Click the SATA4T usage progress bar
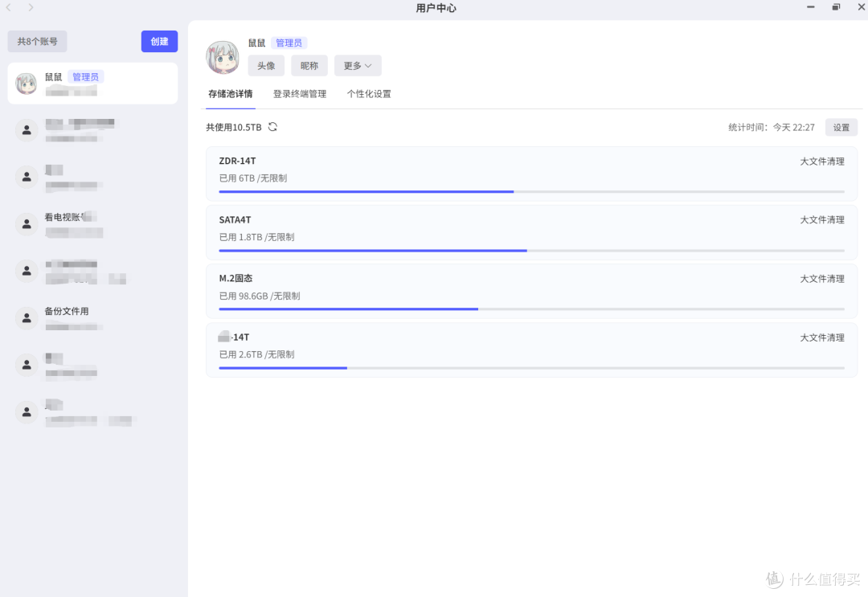The image size is (868, 597). [x=531, y=250]
